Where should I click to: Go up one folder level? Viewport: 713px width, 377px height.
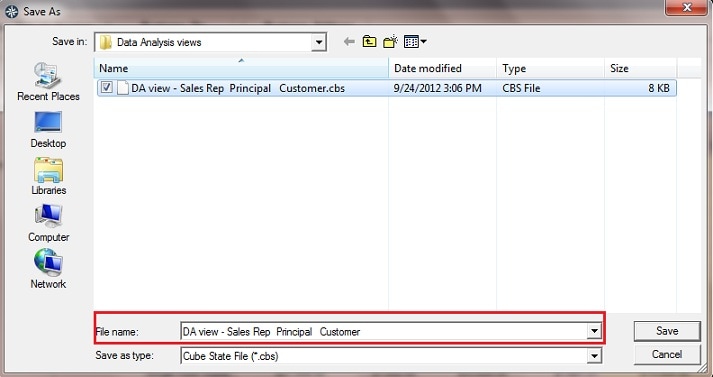click(369, 42)
